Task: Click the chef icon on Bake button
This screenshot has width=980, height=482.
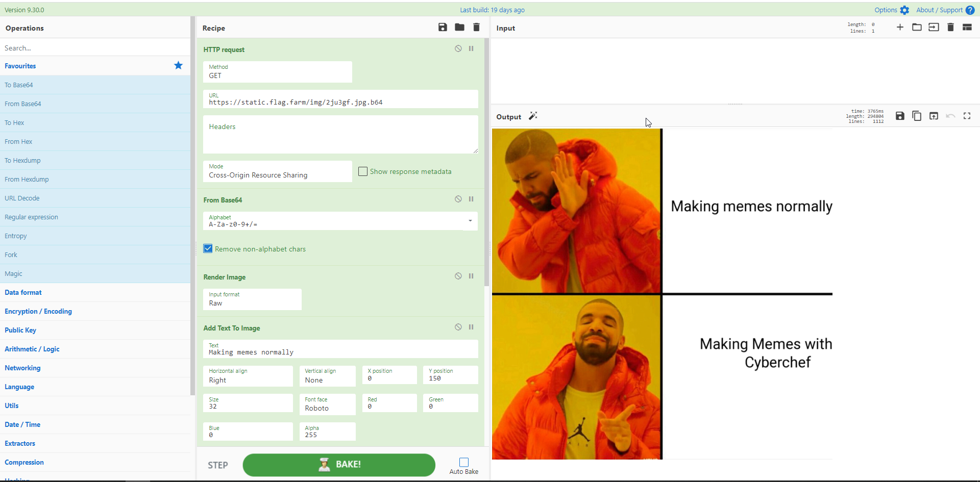Action: coord(324,464)
